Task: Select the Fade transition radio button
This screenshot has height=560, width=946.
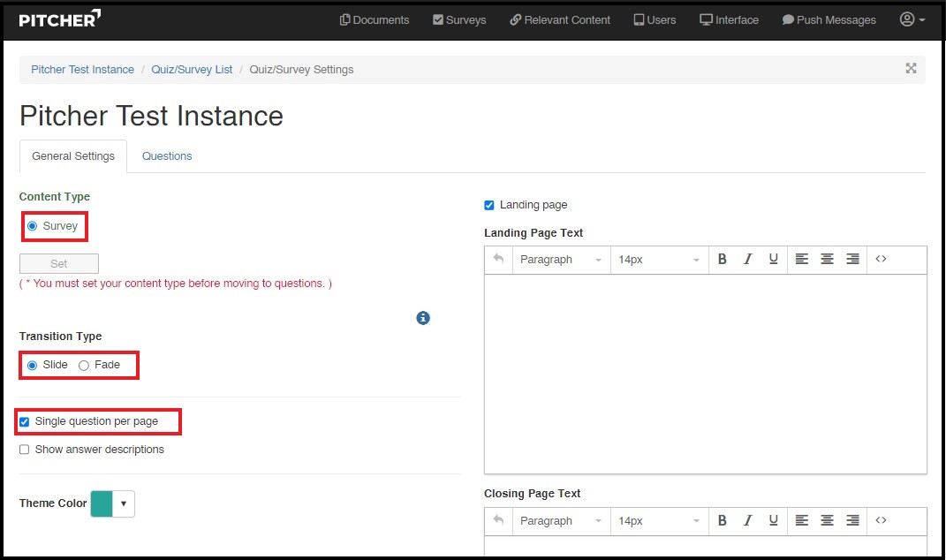Action: pos(84,366)
